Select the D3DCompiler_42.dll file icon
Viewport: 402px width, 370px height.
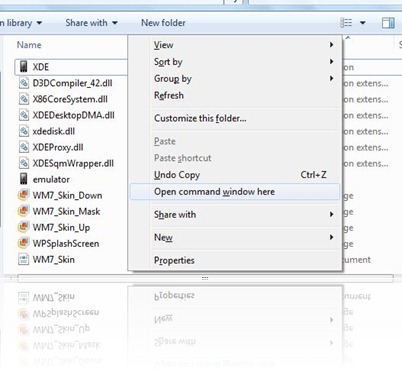pos(24,83)
